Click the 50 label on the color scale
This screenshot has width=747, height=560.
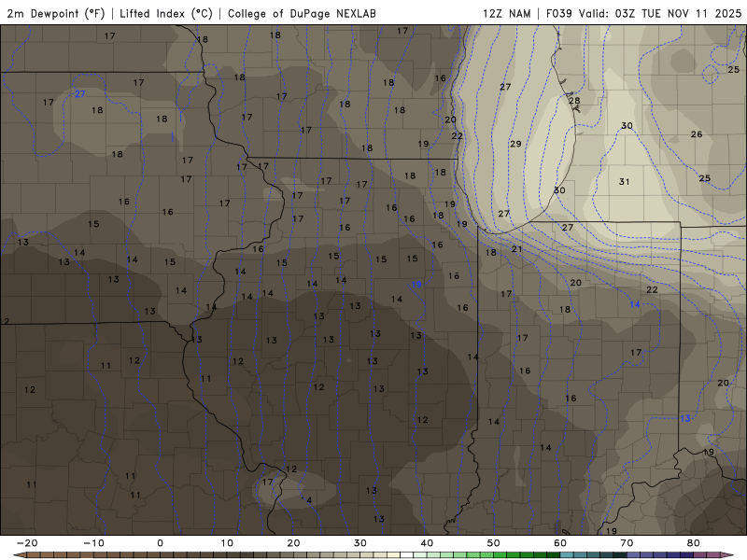coord(494,543)
